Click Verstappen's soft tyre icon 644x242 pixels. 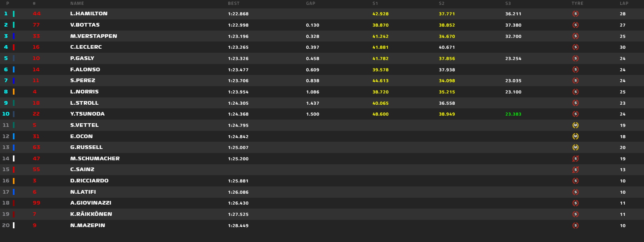(576, 36)
